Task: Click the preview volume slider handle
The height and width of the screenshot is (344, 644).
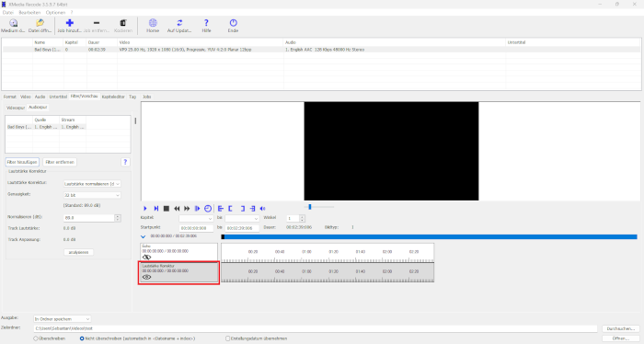Action: 310,207
